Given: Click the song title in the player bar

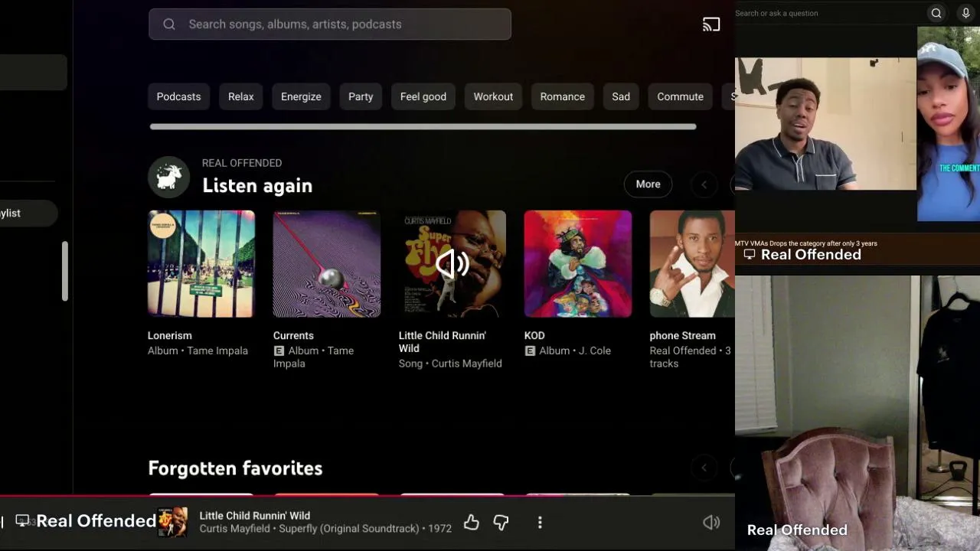Looking at the screenshot, I should tap(255, 516).
